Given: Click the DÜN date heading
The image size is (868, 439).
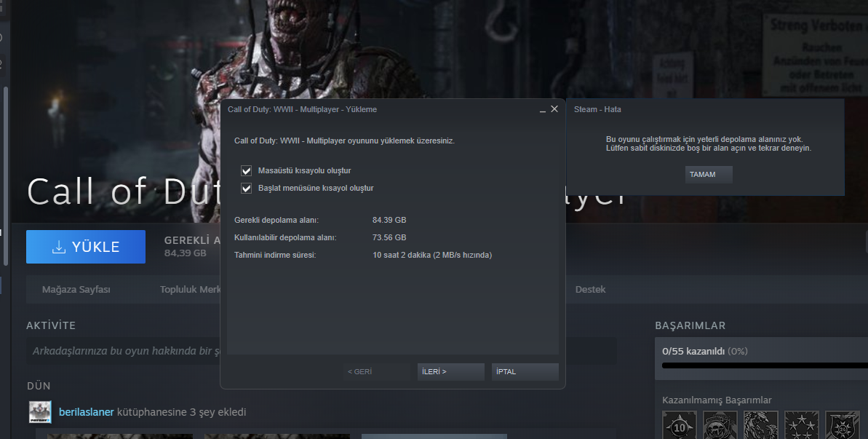Looking at the screenshot, I should pos(39,386).
